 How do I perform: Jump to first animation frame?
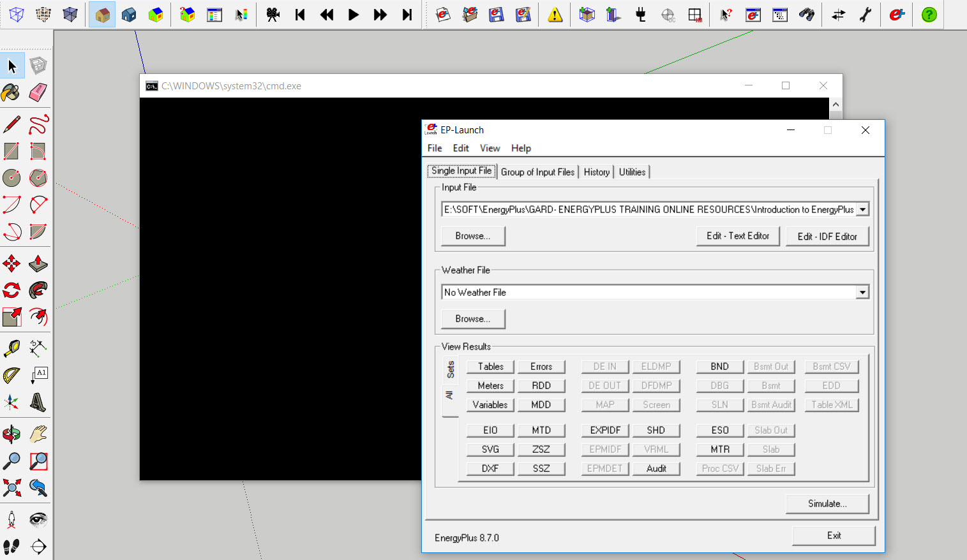pyautogui.click(x=300, y=14)
